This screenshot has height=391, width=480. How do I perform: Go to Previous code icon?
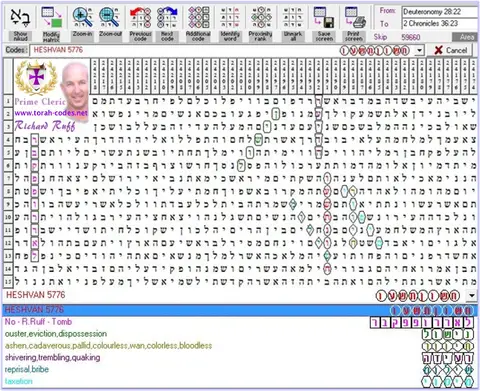(x=140, y=18)
